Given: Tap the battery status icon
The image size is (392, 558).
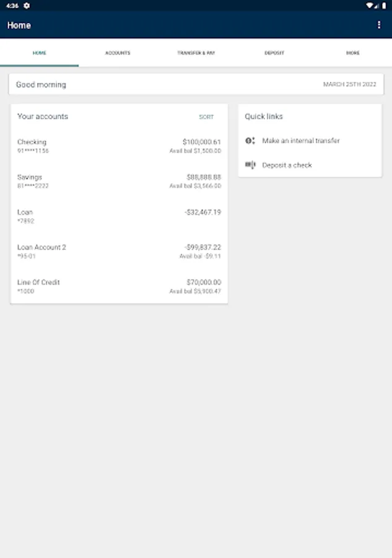Looking at the screenshot, I should (x=384, y=6).
